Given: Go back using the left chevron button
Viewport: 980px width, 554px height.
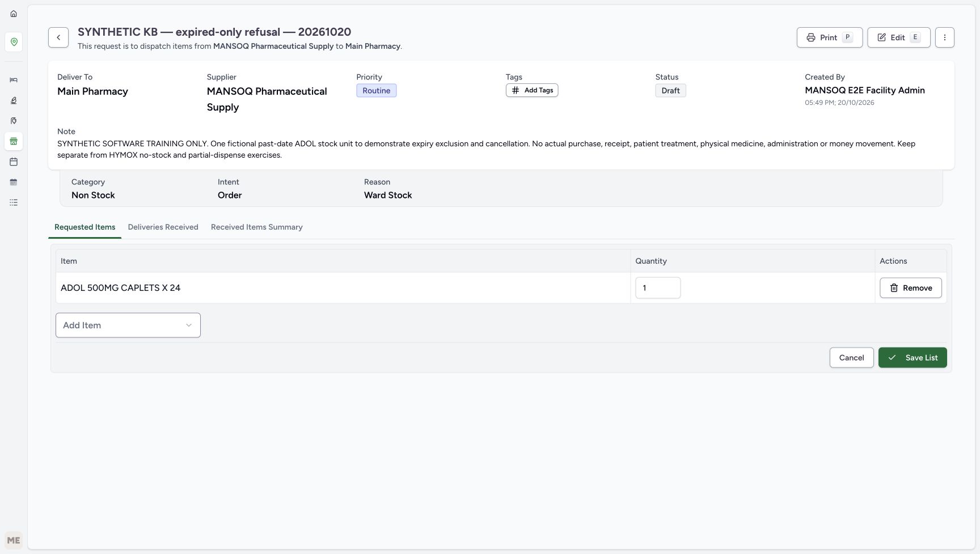Looking at the screenshot, I should coord(58,37).
